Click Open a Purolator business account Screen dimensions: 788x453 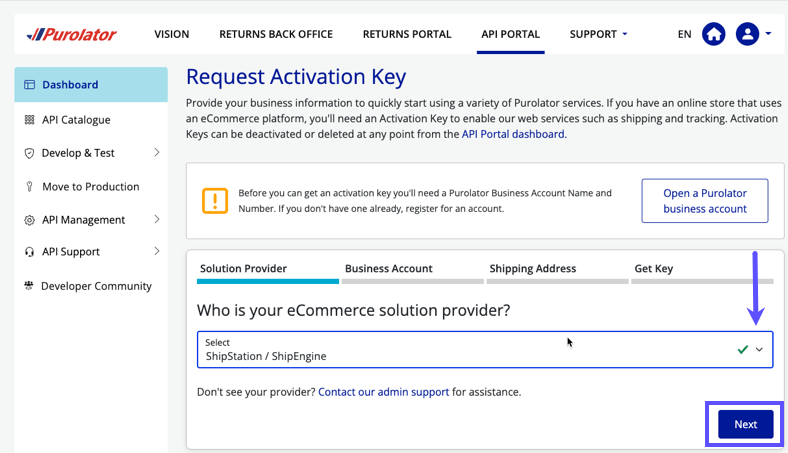704,201
